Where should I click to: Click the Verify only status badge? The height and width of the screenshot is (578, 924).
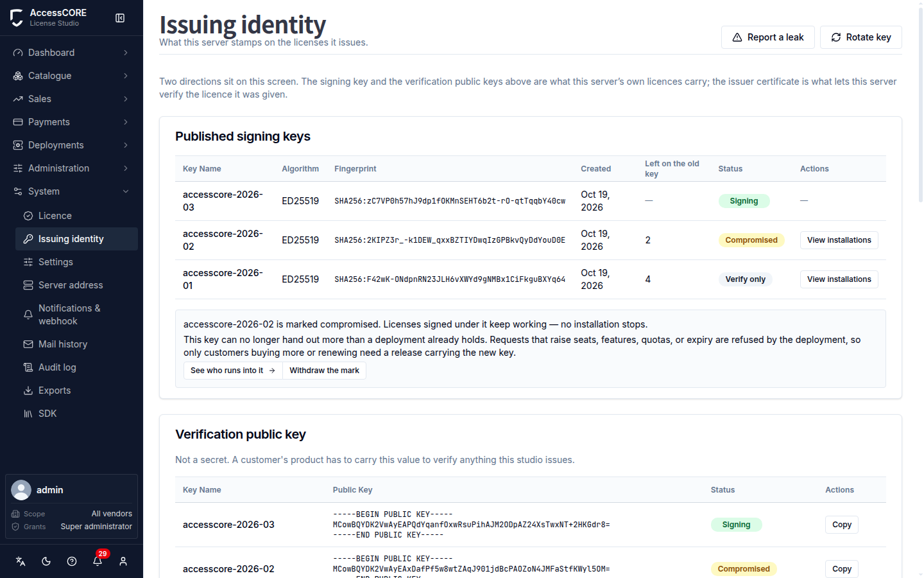tap(746, 279)
